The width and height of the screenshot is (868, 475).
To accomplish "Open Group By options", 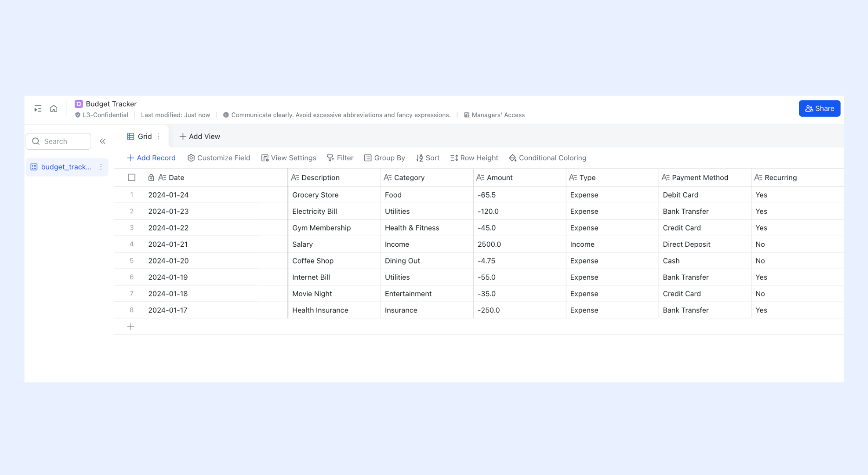I will coord(385,158).
